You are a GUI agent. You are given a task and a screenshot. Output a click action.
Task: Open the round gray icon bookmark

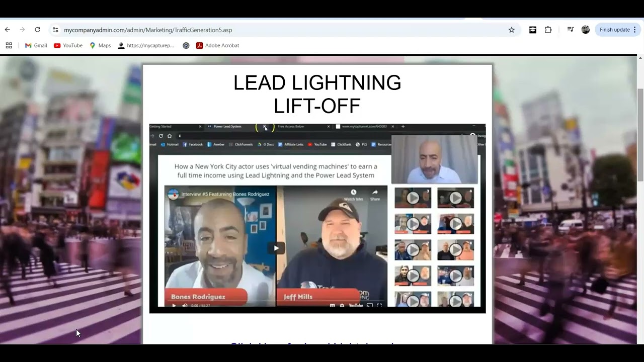(x=186, y=45)
